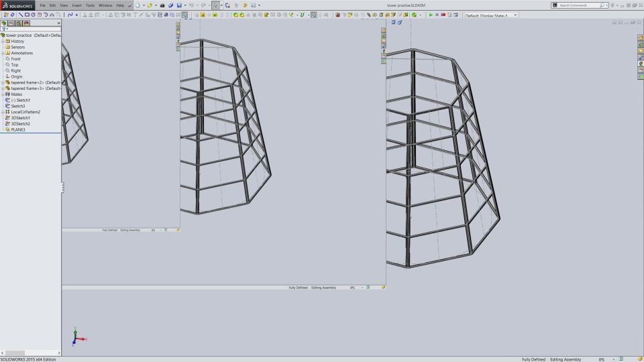The height and width of the screenshot is (362, 644).
Task: Click the tree filter funnel icon
Action: pos(4,29)
